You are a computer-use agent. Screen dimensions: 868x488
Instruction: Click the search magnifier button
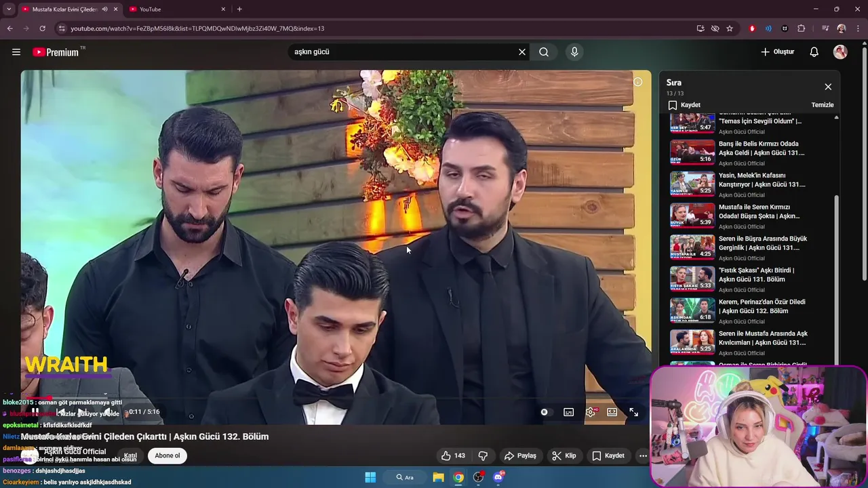(x=544, y=52)
